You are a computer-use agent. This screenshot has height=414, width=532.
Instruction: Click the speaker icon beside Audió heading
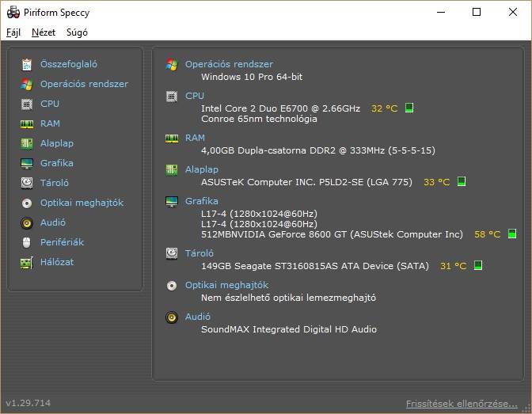click(172, 317)
